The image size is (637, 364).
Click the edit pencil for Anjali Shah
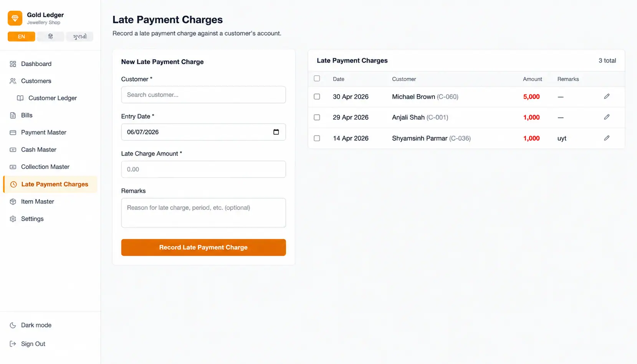pos(607,117)
